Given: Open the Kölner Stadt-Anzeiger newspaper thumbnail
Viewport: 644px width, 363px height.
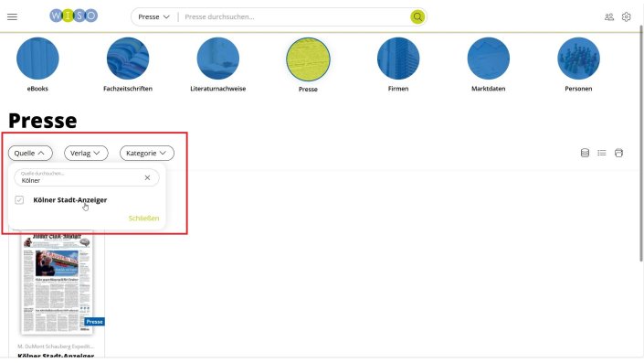Looking at the screenshot, I should pyautogui.click(x=57, y=283).
